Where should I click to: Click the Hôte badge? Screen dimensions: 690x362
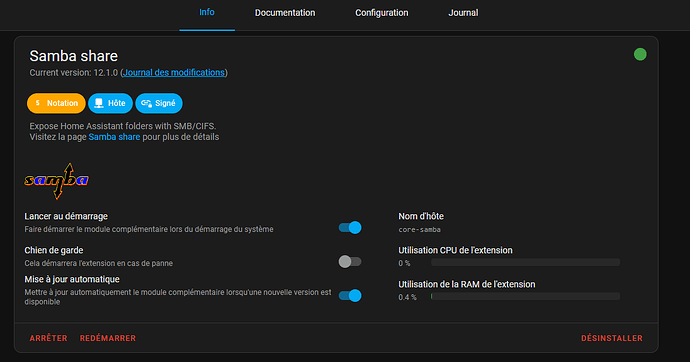[x=110, y=103]
